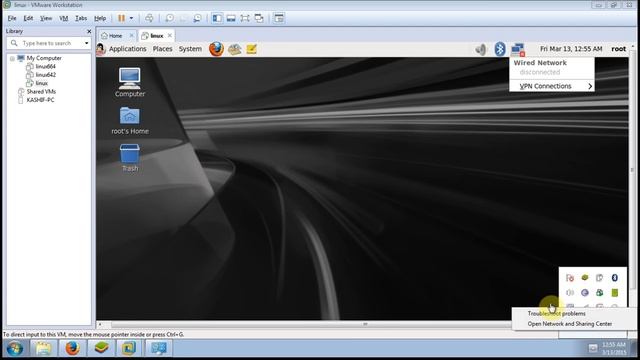640x360 pixels.
Task: Launch the mail client panel icon
Action: pos(234,49)
